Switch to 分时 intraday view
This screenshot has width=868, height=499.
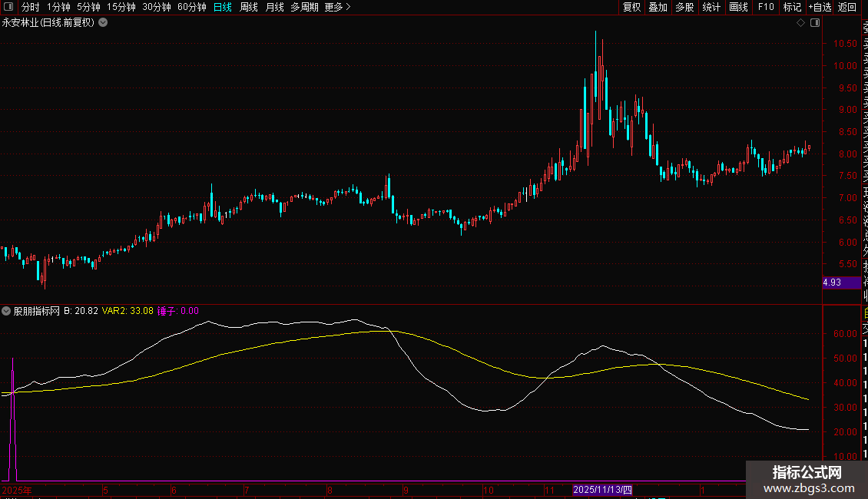[x=31, y=7]
